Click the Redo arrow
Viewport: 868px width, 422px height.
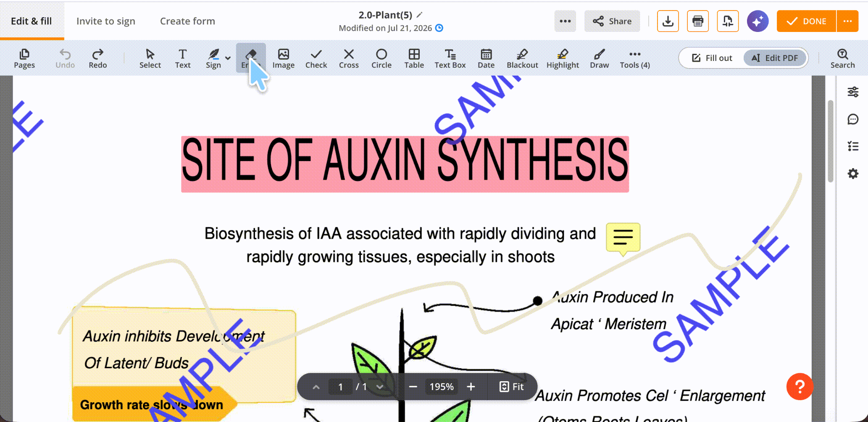97,58
